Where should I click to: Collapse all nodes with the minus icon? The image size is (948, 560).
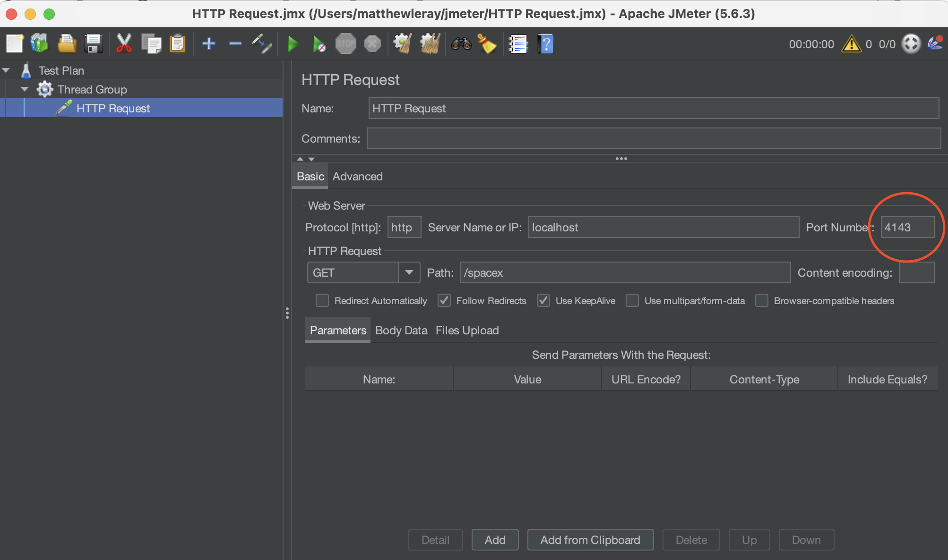click(235, 44)
